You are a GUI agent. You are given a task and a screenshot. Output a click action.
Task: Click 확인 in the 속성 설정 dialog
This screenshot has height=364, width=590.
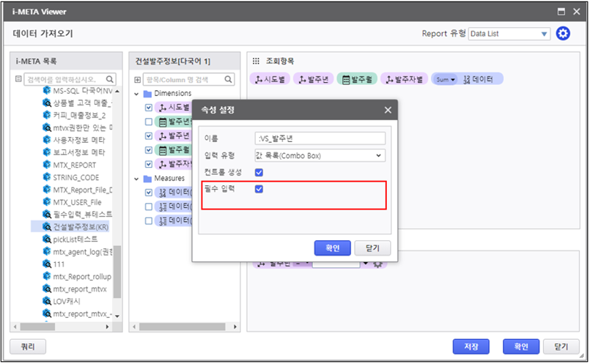[x=332, y=248]
